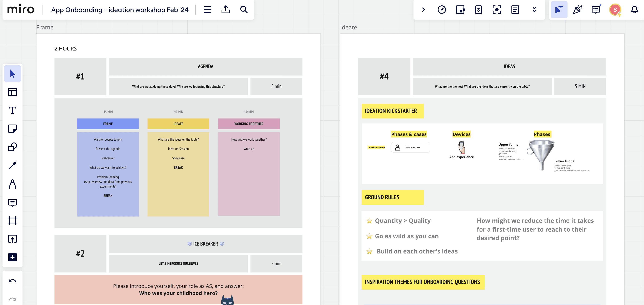The width and height of the screenshot is (644, 305).
Task: Toggle the reactions celebration icon
Action: tap(577, 10)
